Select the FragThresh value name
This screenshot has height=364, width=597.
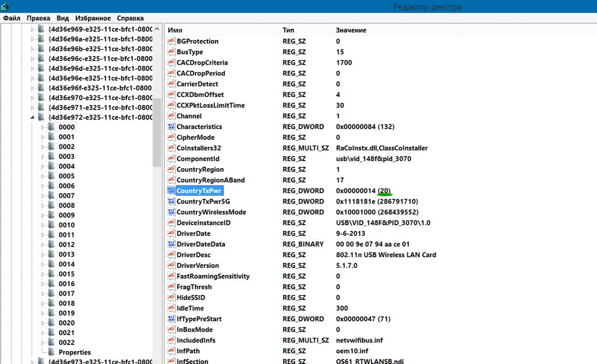tap(194, 287)
